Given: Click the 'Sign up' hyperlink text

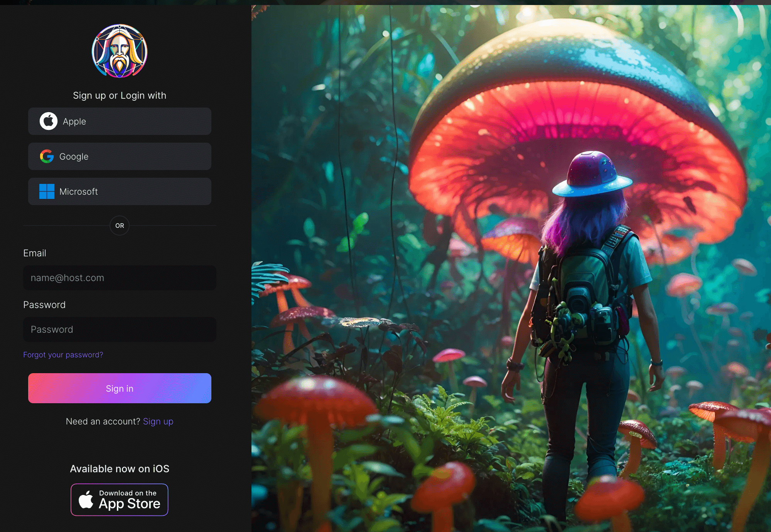Looking at the screenshot, I should pyautogui.click(x=158, y=421).
